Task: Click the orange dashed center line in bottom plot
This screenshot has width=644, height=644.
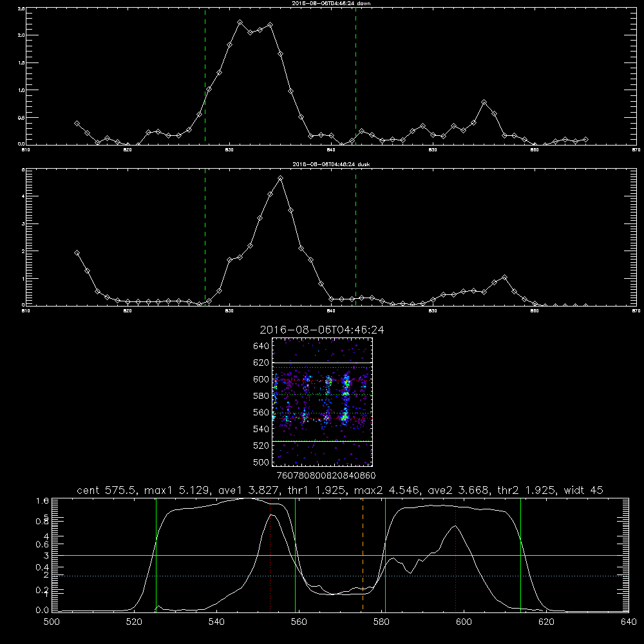Action: coord(363,554)
